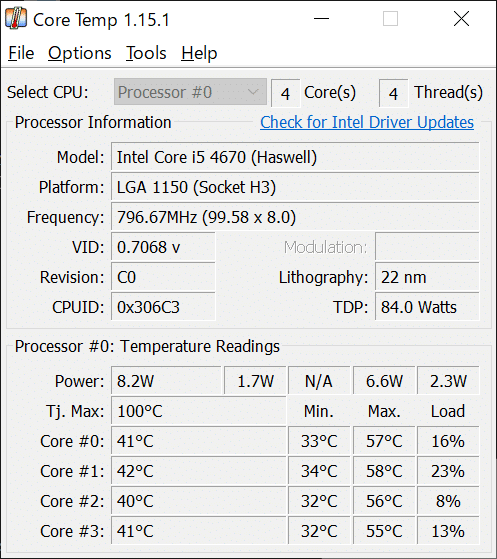497x559 pixels.
Task: Click the empty Modulation field
Action: coord(427,246)
